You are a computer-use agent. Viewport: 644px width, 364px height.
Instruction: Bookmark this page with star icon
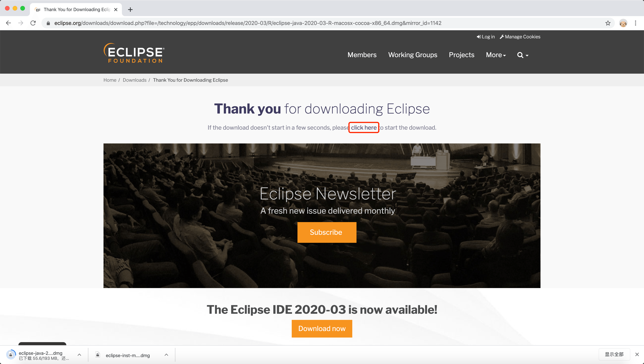pos(608,23)
